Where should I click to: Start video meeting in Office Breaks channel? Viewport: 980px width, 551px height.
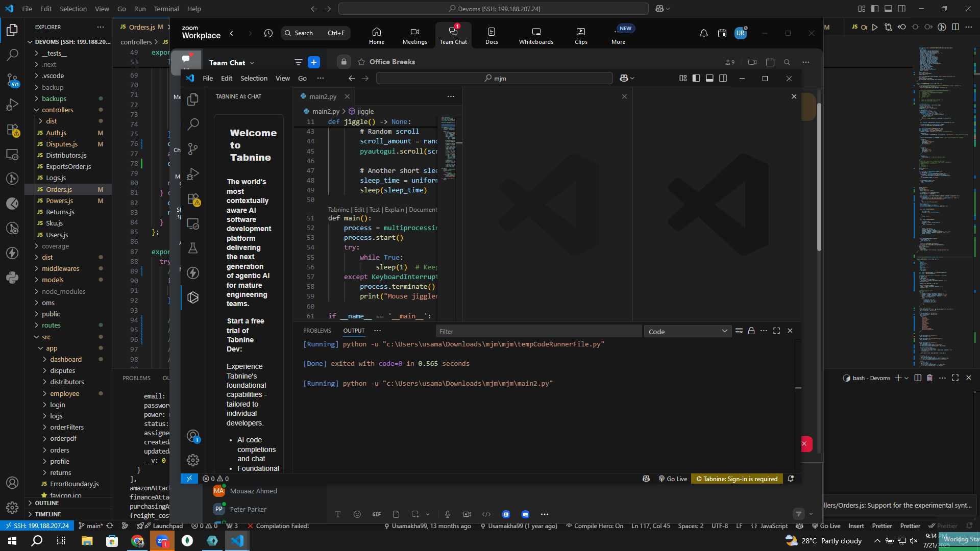tap(752, 62)
